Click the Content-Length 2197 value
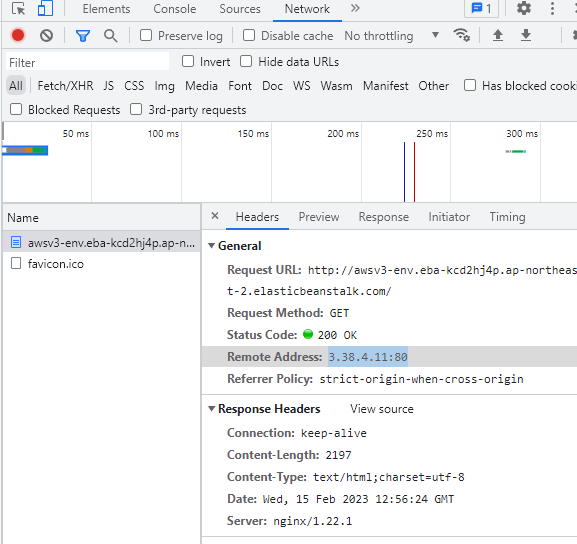The image size is (577, 544). 338,455
